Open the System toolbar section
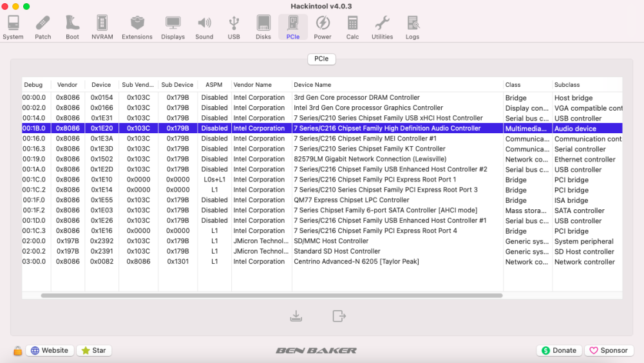644x363 pixels. (x=13, y=28)
